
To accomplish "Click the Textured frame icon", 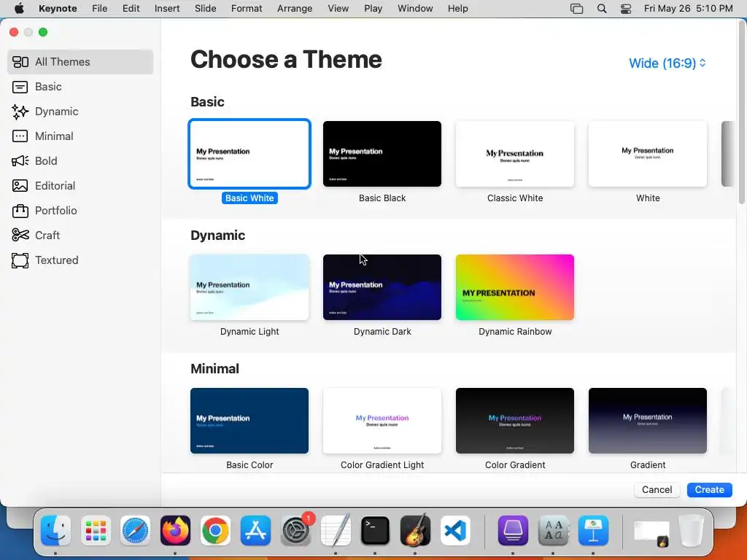I will (x=20, y=260).
